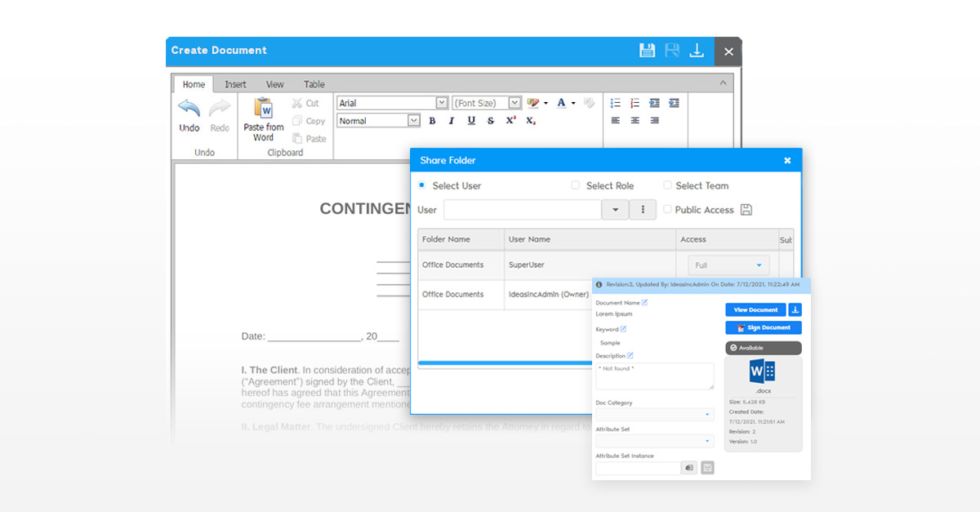980x512 pixels.
Task: Collapse the ribbon with the chevron
Action: 722,82
